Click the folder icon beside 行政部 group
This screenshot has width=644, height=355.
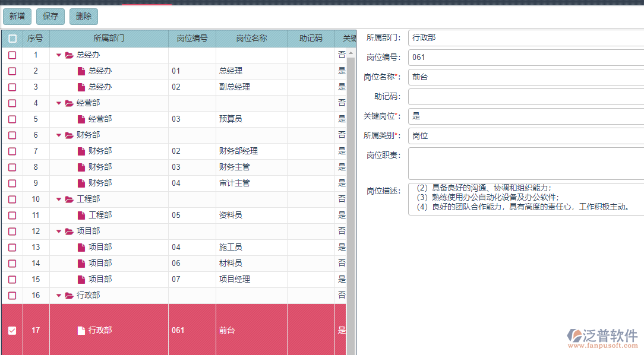(70, 296)
